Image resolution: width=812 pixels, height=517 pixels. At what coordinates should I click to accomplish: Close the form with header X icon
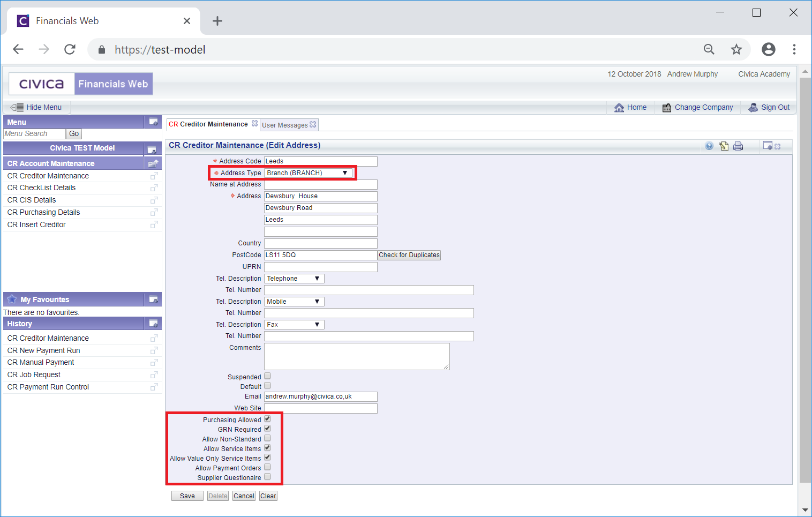pos(778,146)
